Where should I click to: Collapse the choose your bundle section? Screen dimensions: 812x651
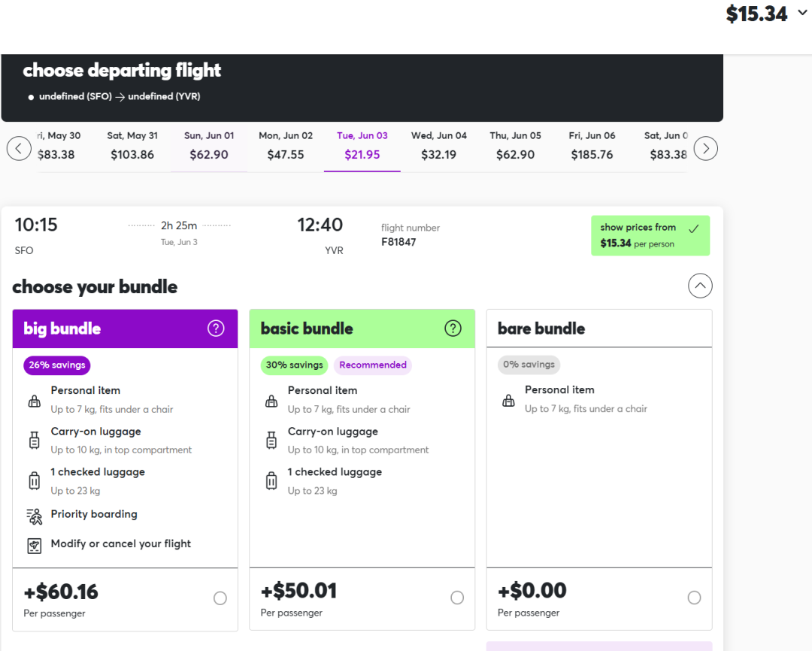[700, 286]
